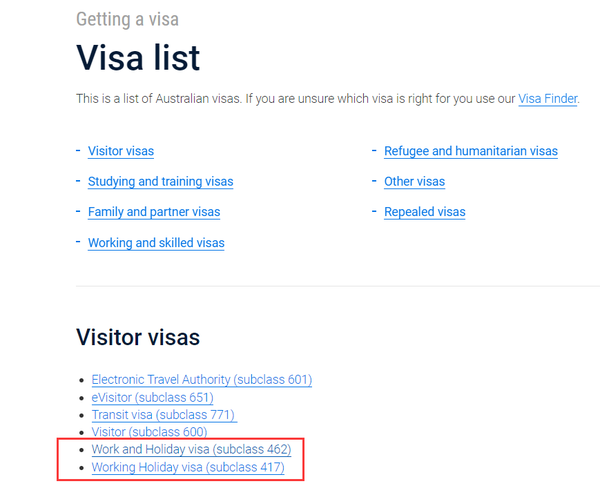
Task: Select Visitor (subclass 600) link
Action: tap(149, 432)
